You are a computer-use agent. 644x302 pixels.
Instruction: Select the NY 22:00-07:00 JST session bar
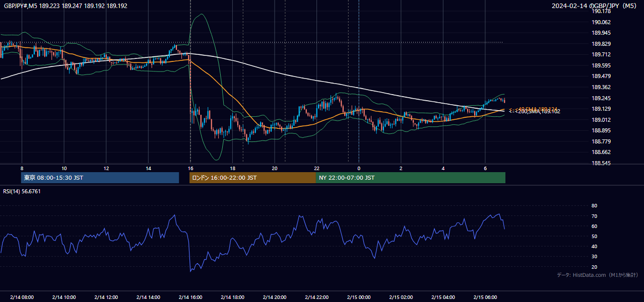coord(411,178)
